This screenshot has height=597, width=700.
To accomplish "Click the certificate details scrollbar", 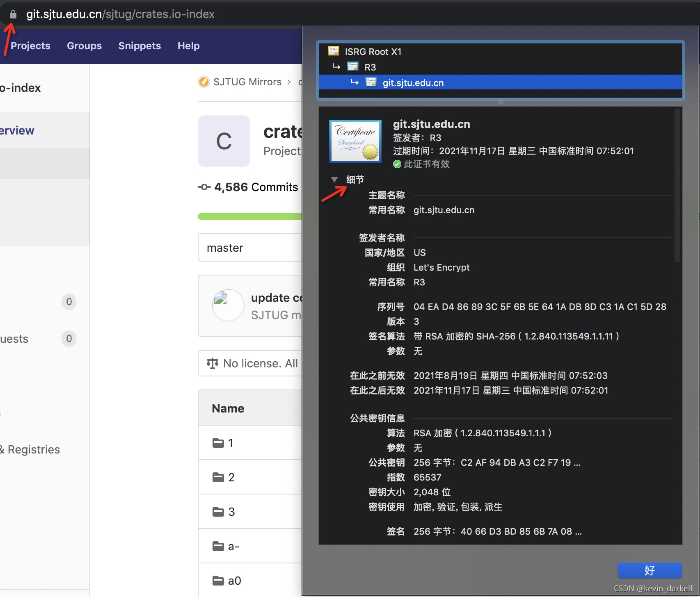I will coord(677,185).
